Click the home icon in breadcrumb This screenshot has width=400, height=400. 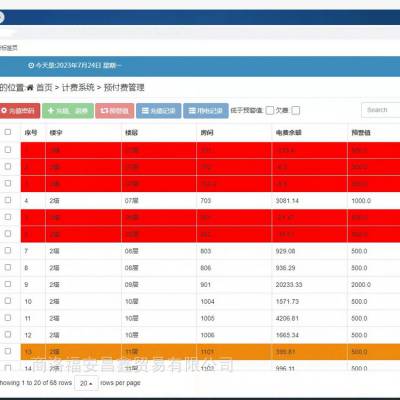tap(30, 88)
